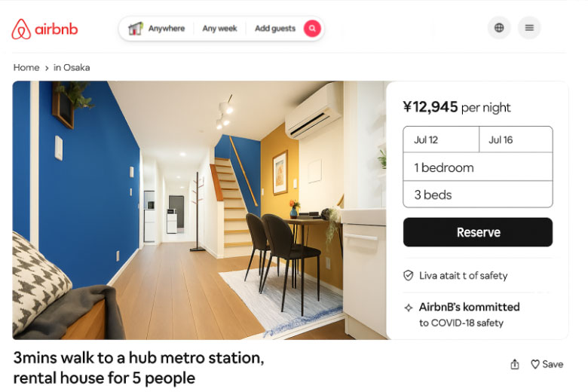Open the hamburger menu
Image resolution: width=588 pixels, height=392 pixels.
(529, 27)
